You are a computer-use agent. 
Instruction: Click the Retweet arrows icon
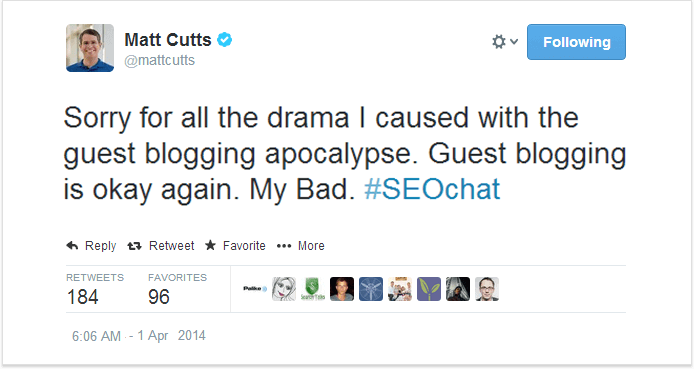point(135,246)
